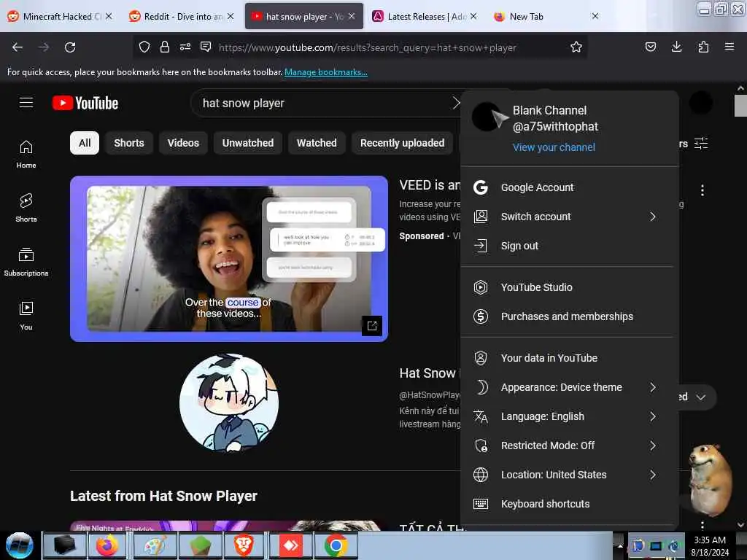The width and height of the screenshot is (747, 560).
Task: Open YouTube Studio menu item
Action: pyautogui.click(x=569, y=287)
